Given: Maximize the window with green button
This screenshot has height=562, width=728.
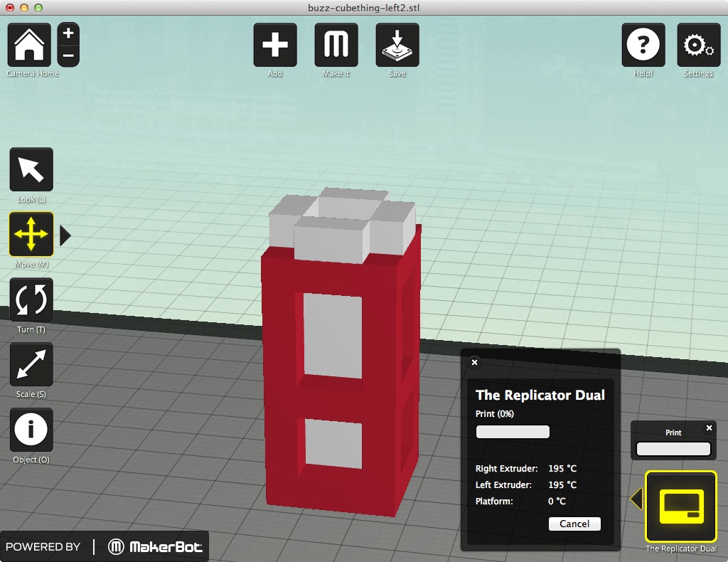Looking at the screenshot, I should tap(38, 7).
